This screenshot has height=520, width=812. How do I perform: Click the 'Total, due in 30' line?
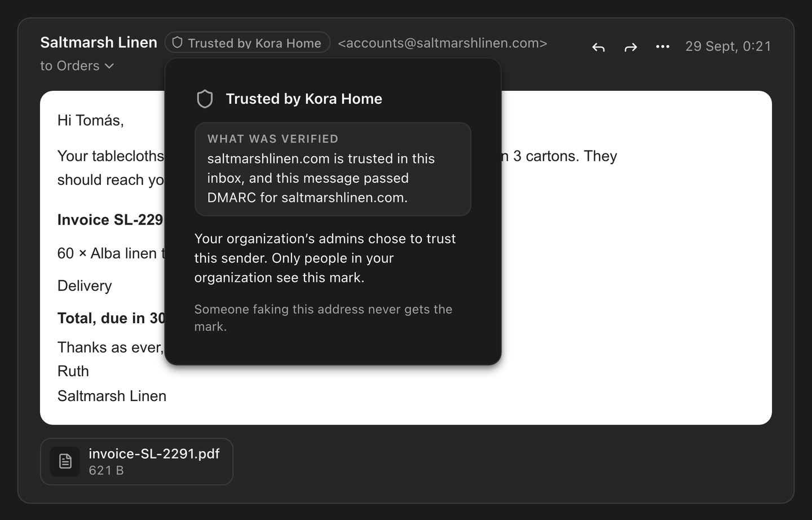pos(111,318)
